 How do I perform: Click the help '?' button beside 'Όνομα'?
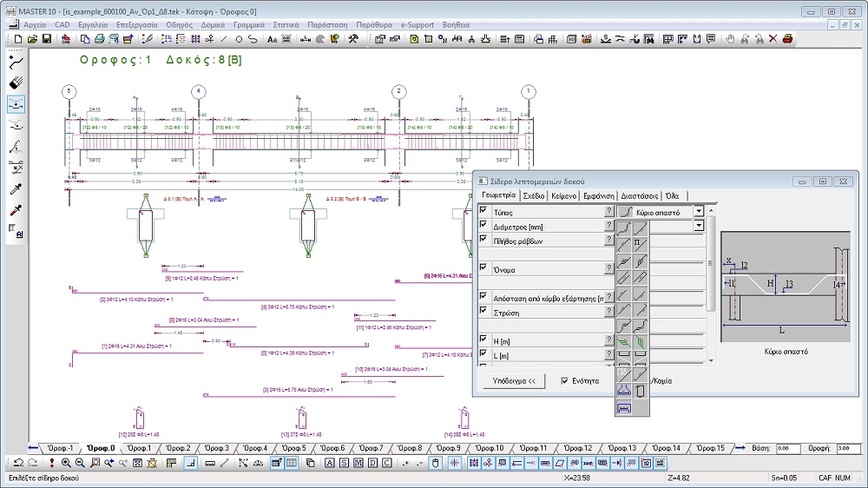tap(608, 269)
